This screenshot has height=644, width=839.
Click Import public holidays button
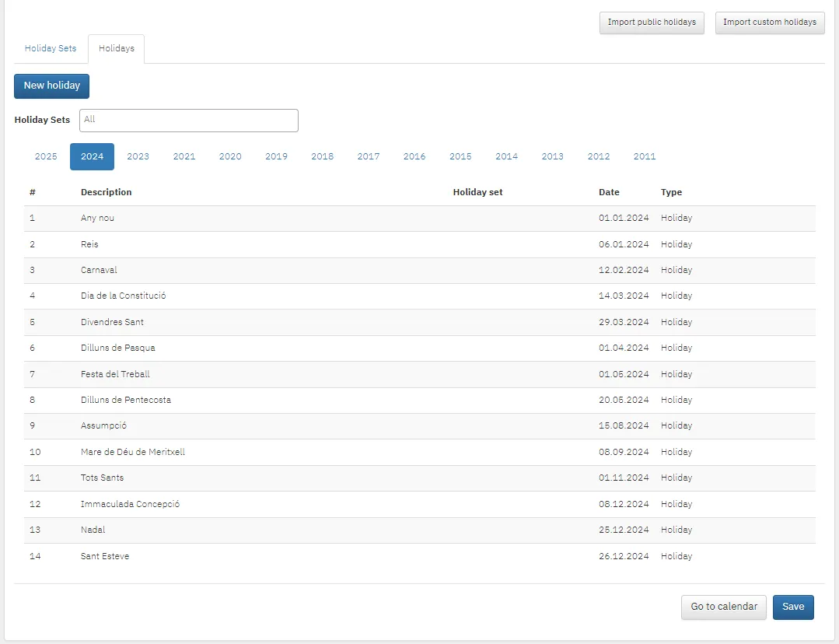pos(652,23)
